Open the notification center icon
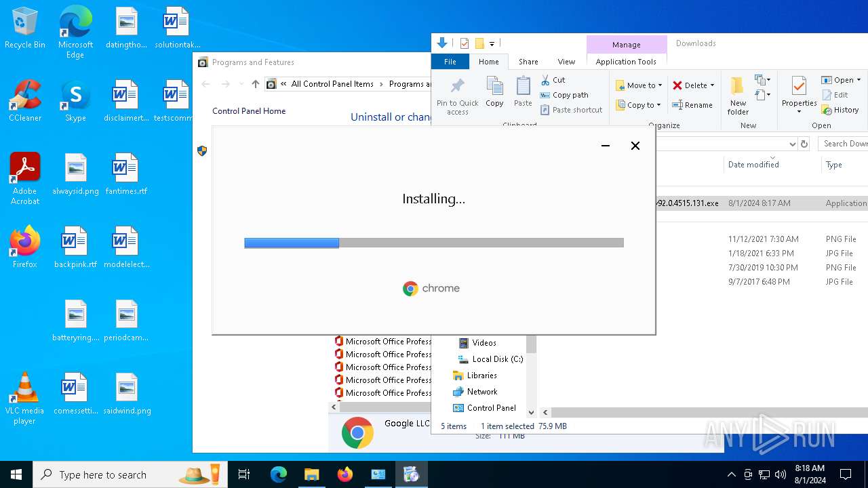868x488 pixels. pyautogui.click(x=846, y=474)
